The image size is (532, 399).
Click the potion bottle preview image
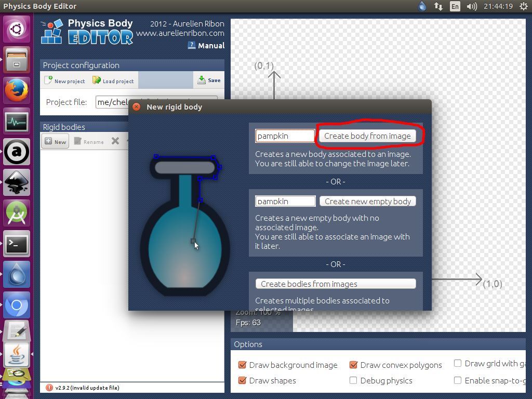click(x=185, y=225)
